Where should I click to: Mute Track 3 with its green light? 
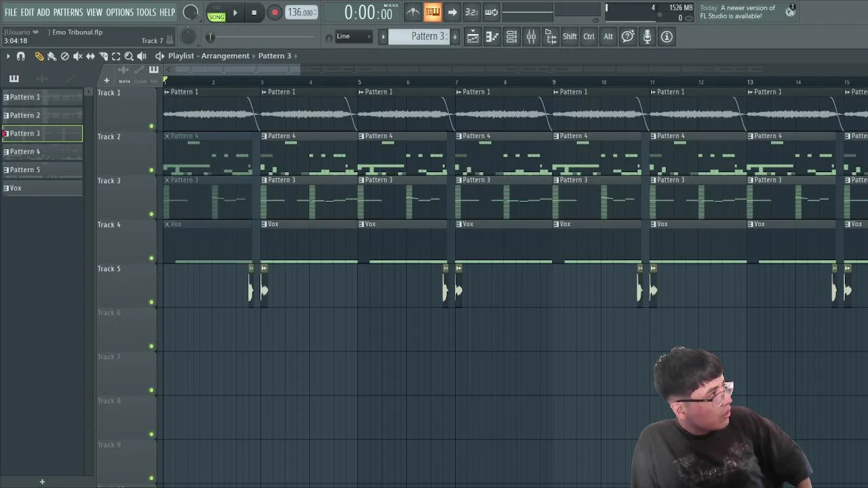click(x=151, y=214)
